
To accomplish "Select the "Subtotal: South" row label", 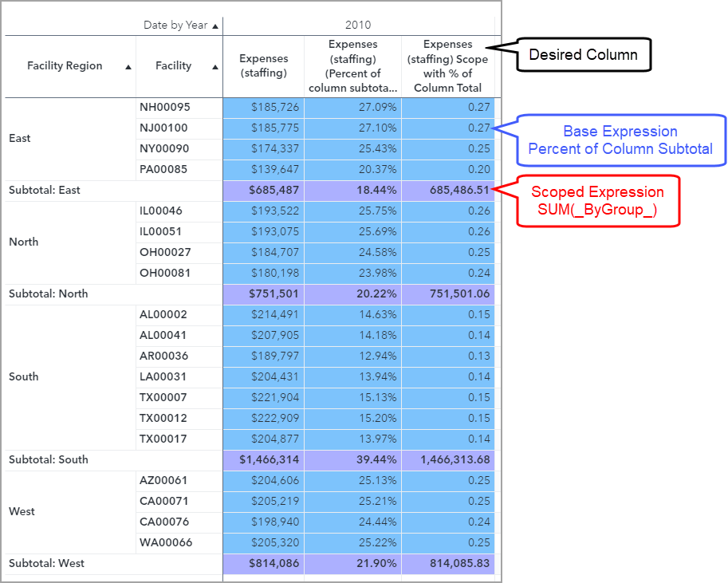I will 48,460.
